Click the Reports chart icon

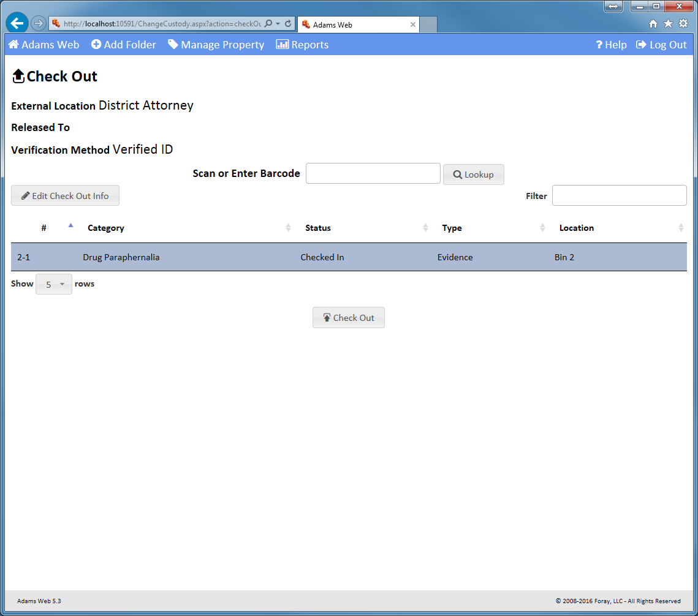[x=282, y=45]
